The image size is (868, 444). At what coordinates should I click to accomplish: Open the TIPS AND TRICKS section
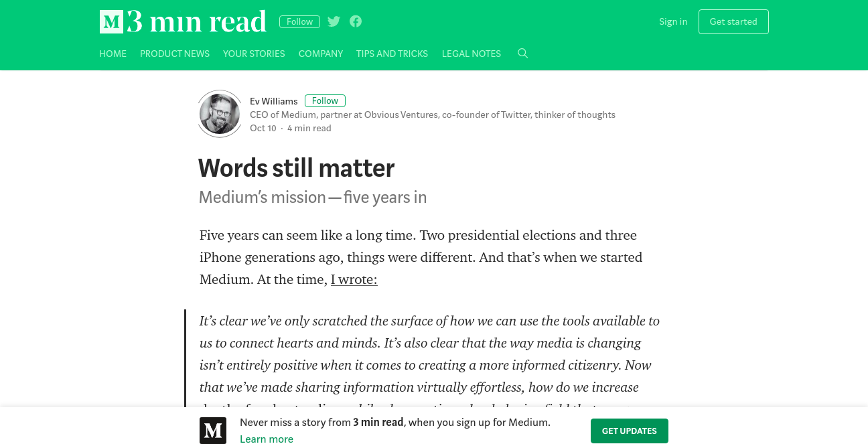pos(392,54)
